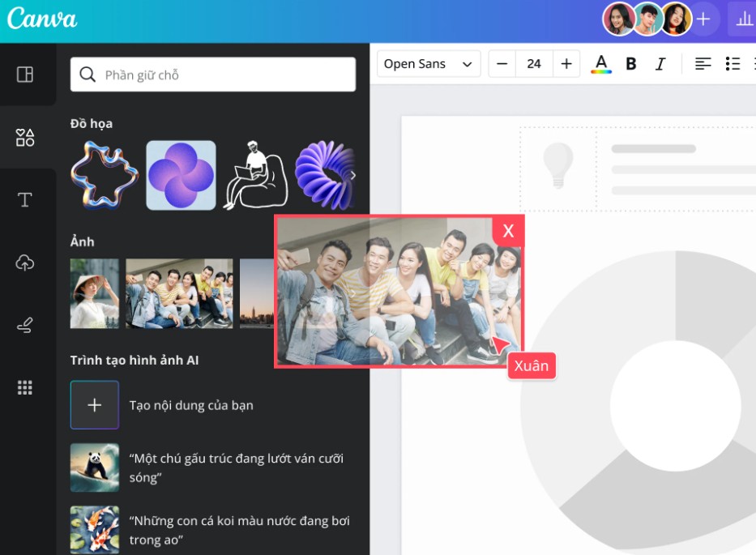The image size is (756, 555).
Task: Change text alignment
Action: coord(703,64)
